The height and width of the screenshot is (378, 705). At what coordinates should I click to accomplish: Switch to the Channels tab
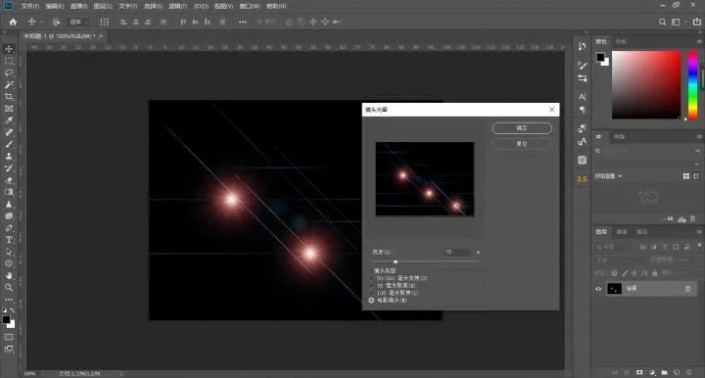pos(622,232)
